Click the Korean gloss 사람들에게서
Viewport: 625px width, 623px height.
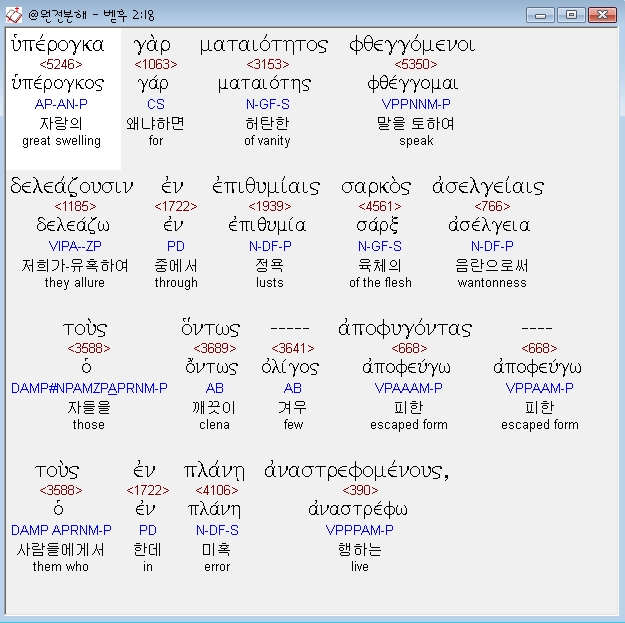tap(61, 550)
